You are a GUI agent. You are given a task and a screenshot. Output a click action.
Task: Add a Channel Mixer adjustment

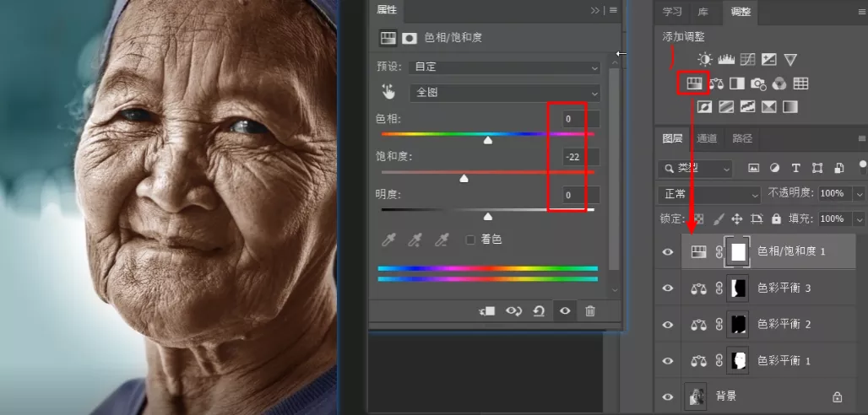point(779,84)
